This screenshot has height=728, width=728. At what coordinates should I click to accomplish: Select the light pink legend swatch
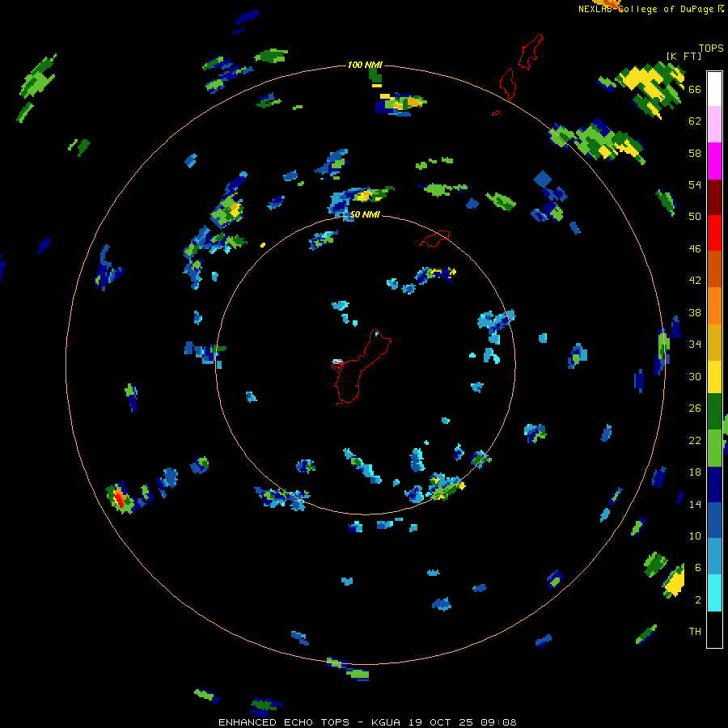[x=714, y=125]
